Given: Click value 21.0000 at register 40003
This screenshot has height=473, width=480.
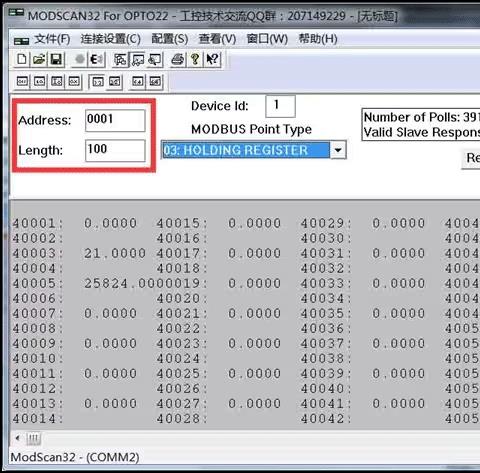Looking at the screenshot, I should pyautogui.click(x=115, y=253).
